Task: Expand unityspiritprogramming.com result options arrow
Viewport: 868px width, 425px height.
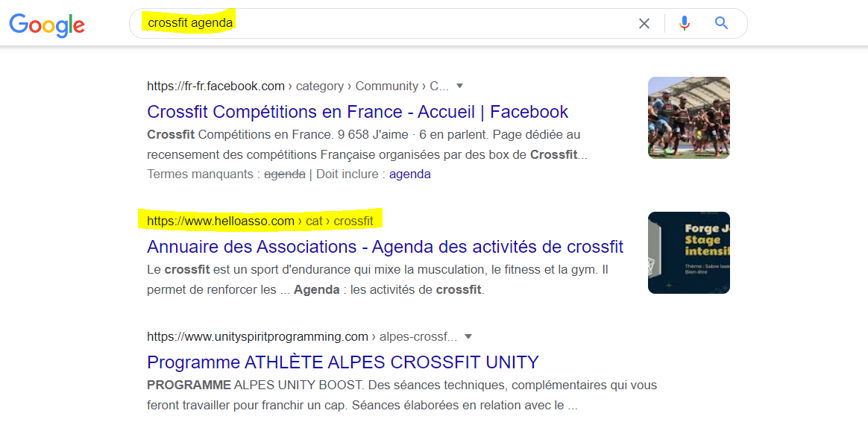Action: pos(468,336)
